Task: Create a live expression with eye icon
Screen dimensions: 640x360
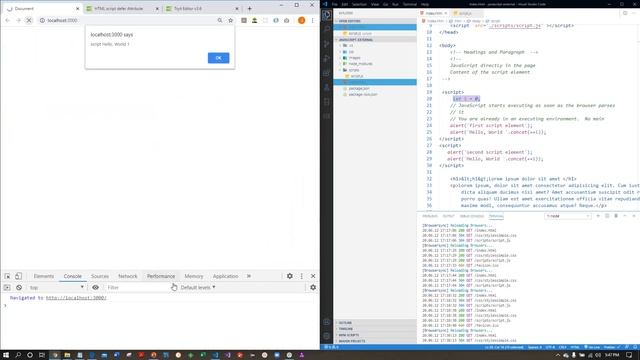Action: coord(96,288)
